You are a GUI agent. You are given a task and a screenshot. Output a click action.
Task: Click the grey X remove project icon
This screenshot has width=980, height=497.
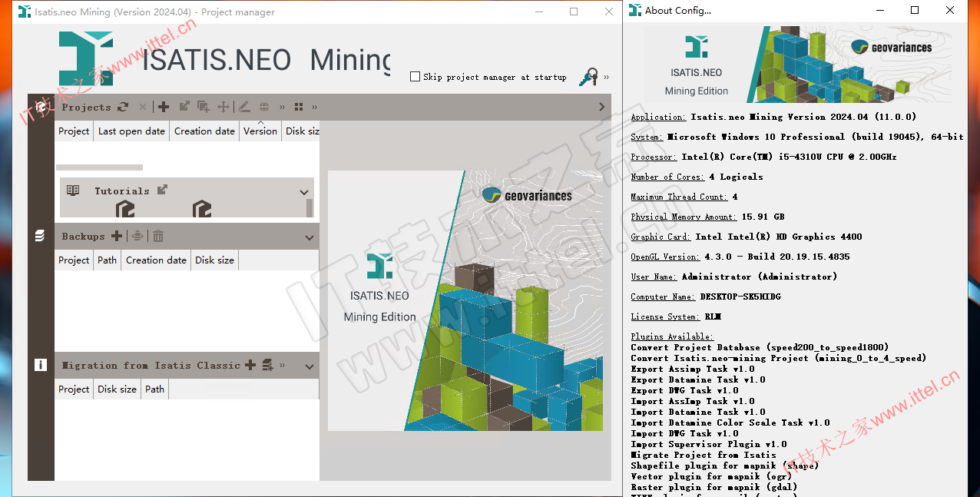(143, 107)
